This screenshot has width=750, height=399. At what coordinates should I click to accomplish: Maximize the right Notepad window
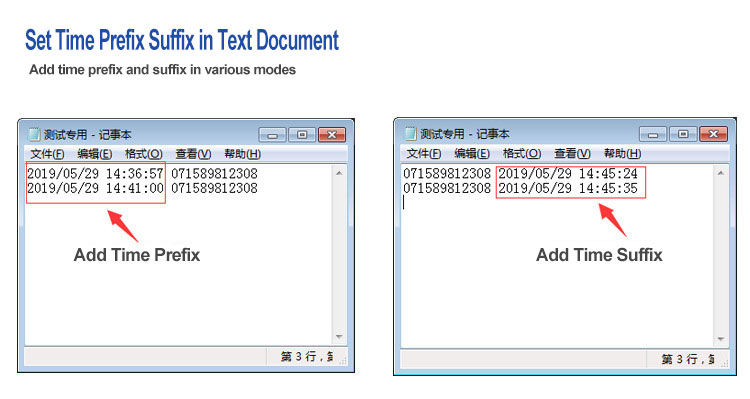click(x=683, y=134)
